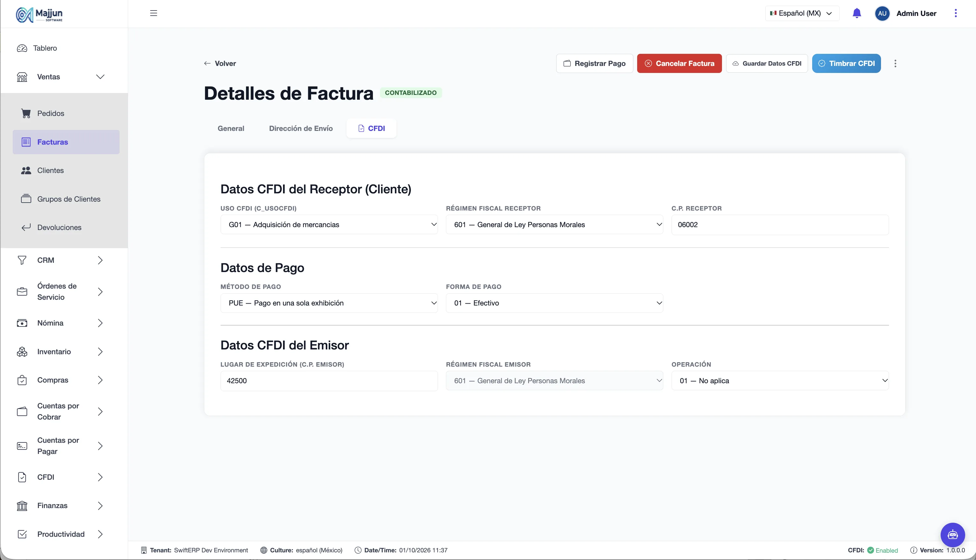The height and width of the screenshot is (560, 976).
Task: Click the Devoluciones return arrow icon
Action: tap(26, 227)
